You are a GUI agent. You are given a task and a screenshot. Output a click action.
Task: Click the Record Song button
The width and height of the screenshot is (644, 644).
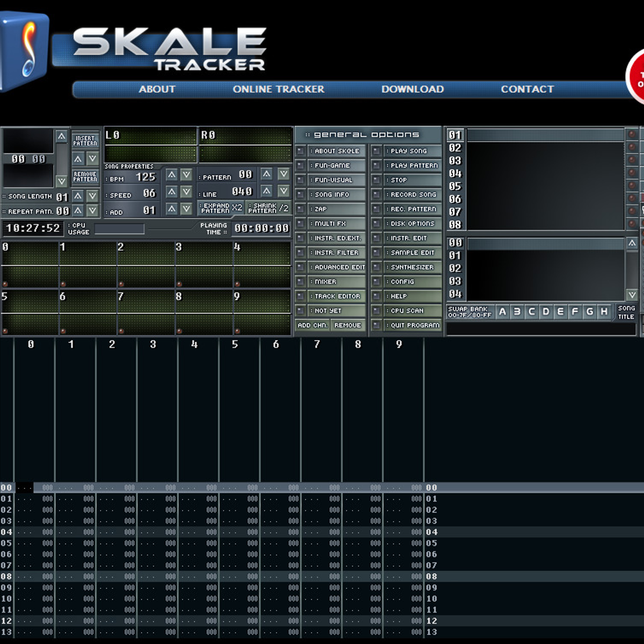pos(412,194)
